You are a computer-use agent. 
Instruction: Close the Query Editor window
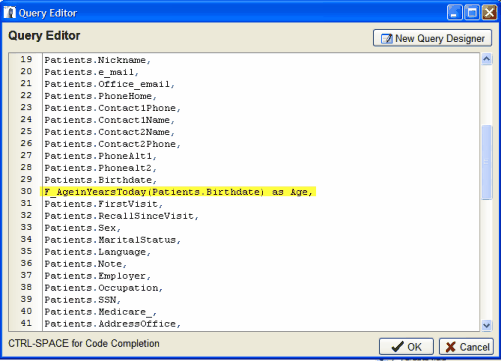(x=489, y=13)
